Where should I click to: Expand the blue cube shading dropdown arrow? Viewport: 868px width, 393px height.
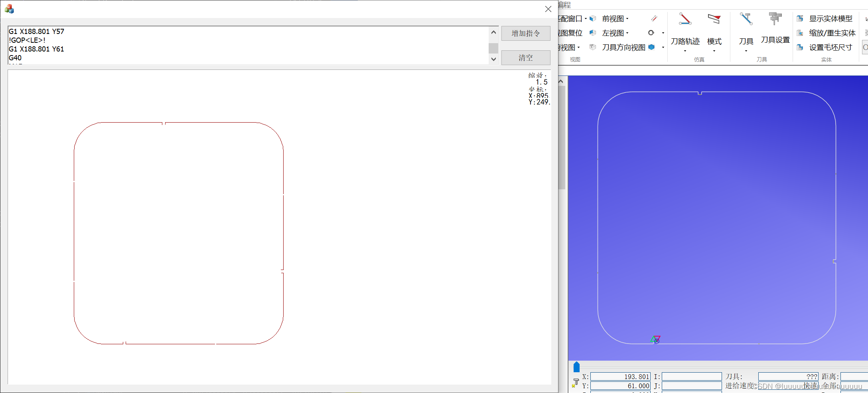tap(663, 48)
